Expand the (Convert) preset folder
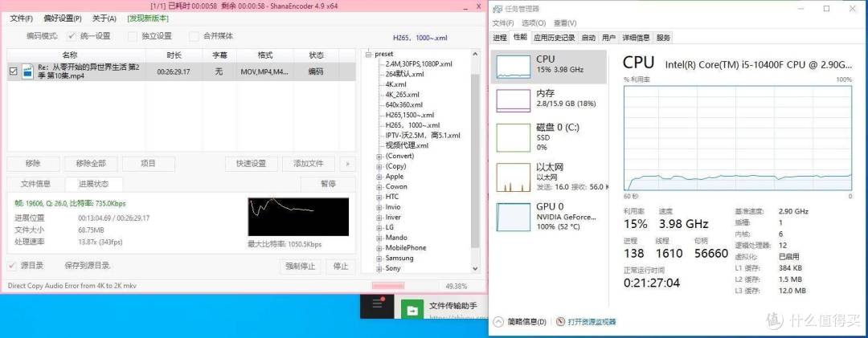The image size is (868, 338). [x=379, y=156]
